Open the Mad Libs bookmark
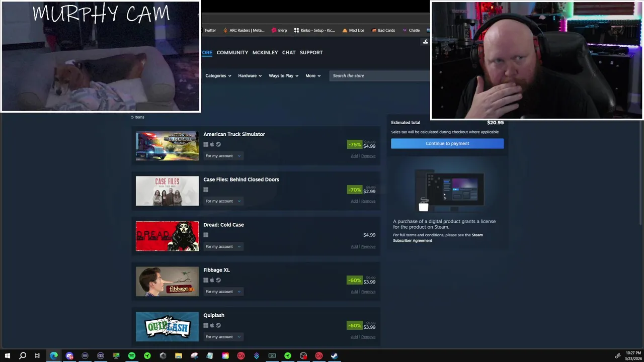 coord(353,30)
